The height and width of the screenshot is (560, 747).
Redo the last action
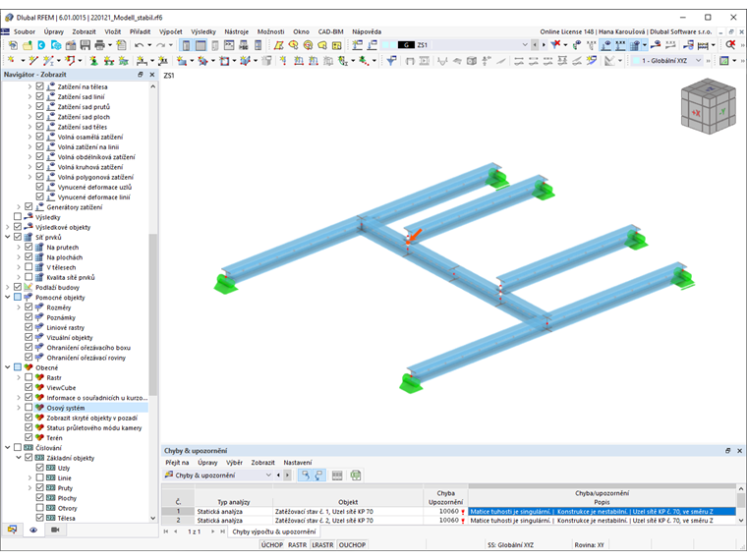tap(160, 45)
